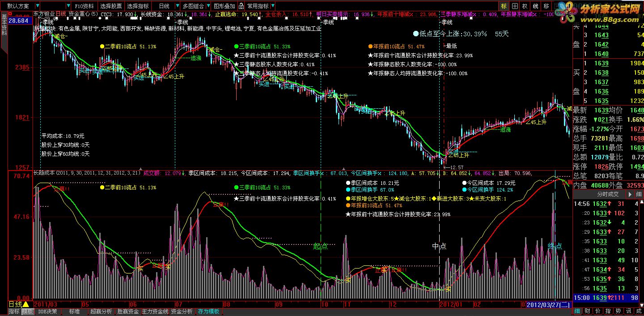Open the 资金分析 tab

point(182,312)
